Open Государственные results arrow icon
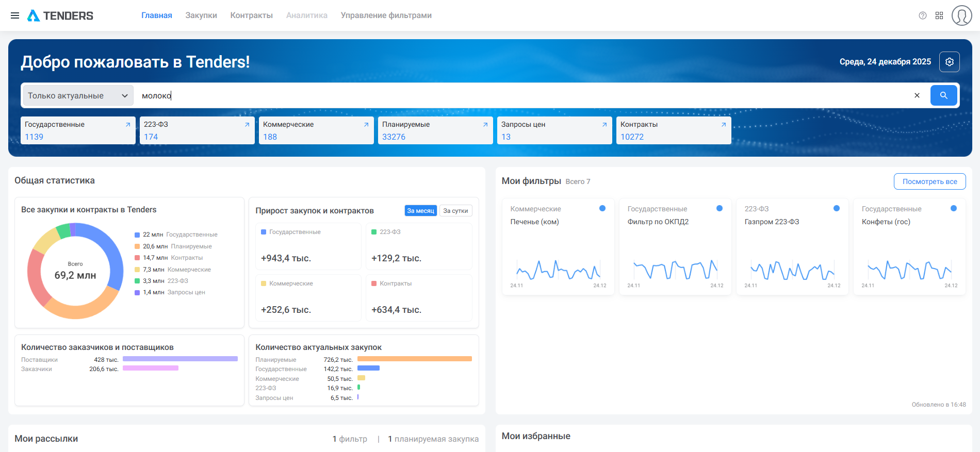This screenshot has height=452, width=980. click(x=128, y=125)
